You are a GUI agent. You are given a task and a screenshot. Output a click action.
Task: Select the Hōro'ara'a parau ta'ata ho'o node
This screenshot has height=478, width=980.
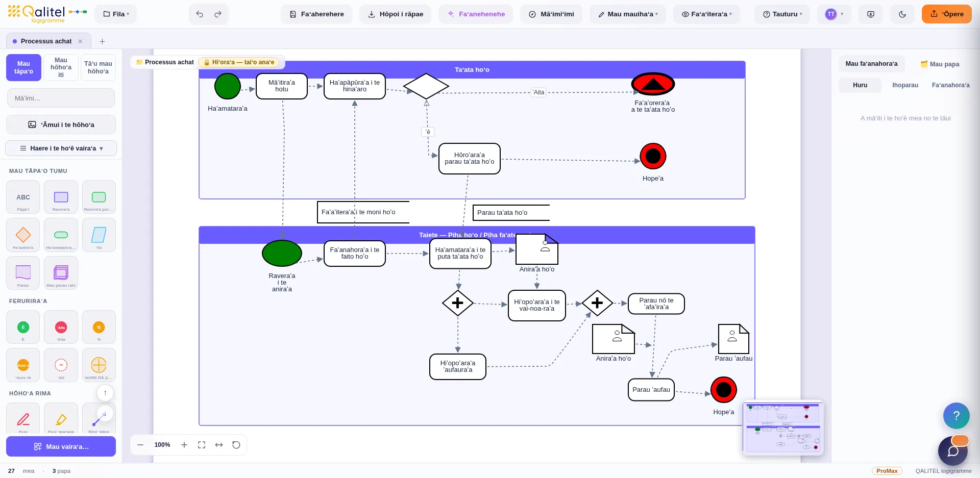470,159
